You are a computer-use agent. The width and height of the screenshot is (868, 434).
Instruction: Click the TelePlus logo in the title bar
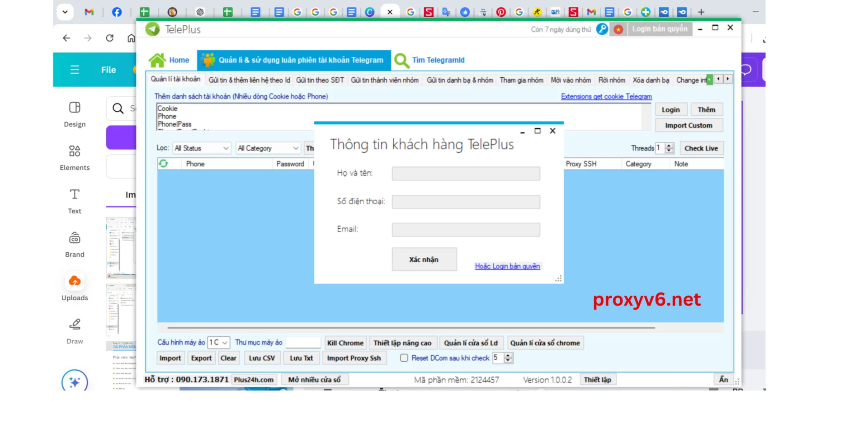[152, 29]
